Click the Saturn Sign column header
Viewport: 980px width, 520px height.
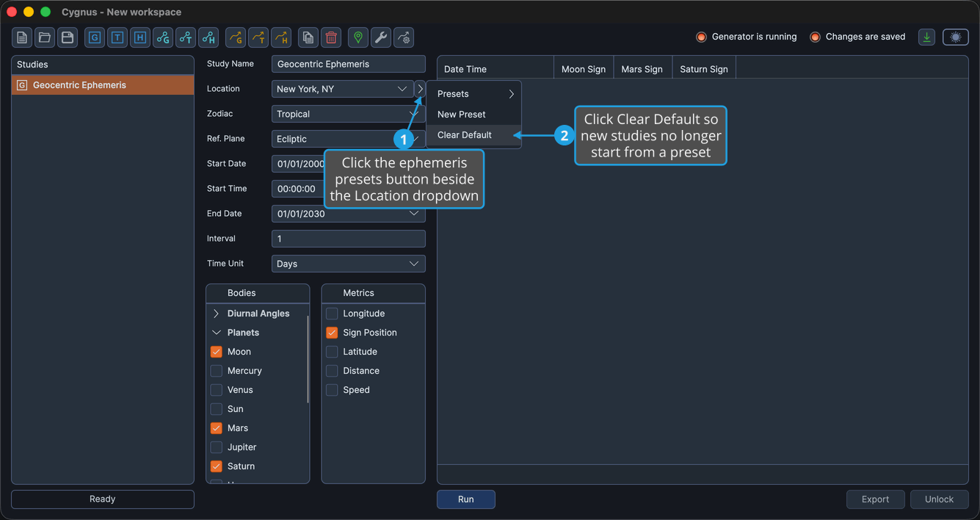(x=704, y=69)
